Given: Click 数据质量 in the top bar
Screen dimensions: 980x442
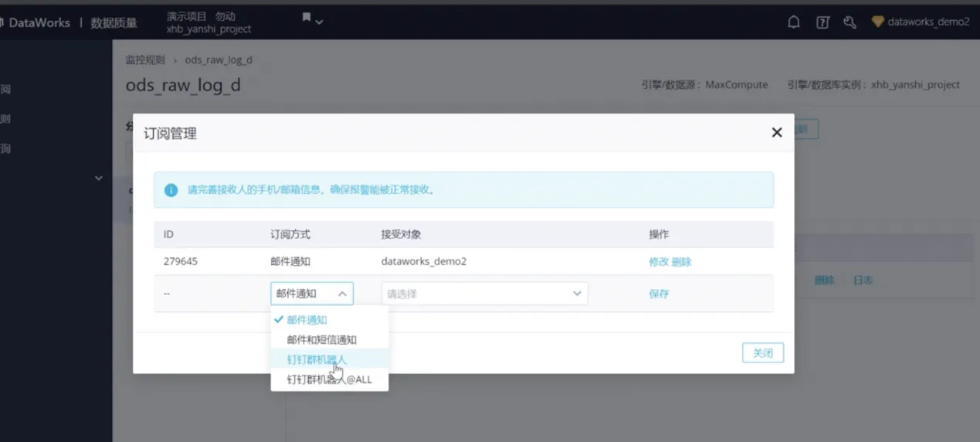Looking at the screenshot, I should [114, 22].
